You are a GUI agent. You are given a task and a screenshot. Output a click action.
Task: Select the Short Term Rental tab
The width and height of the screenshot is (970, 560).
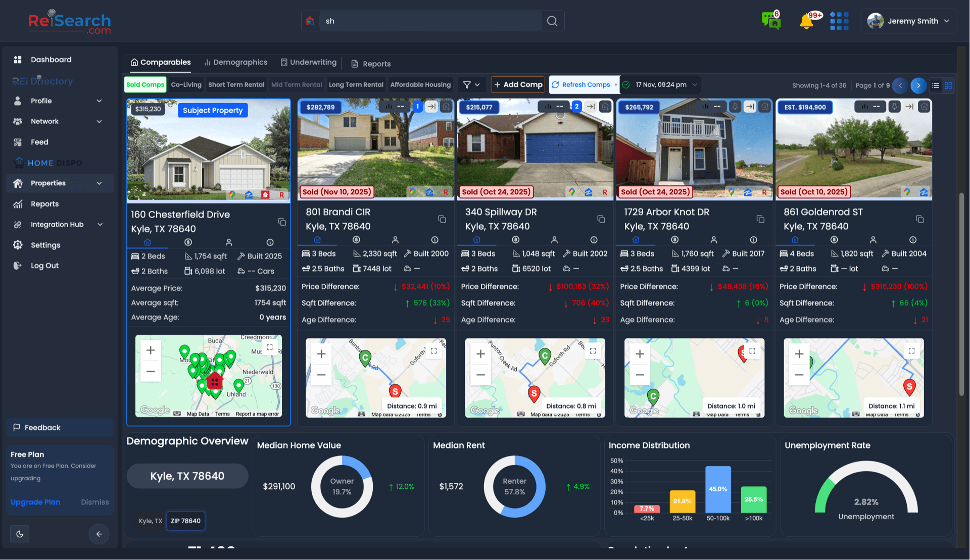236,85
